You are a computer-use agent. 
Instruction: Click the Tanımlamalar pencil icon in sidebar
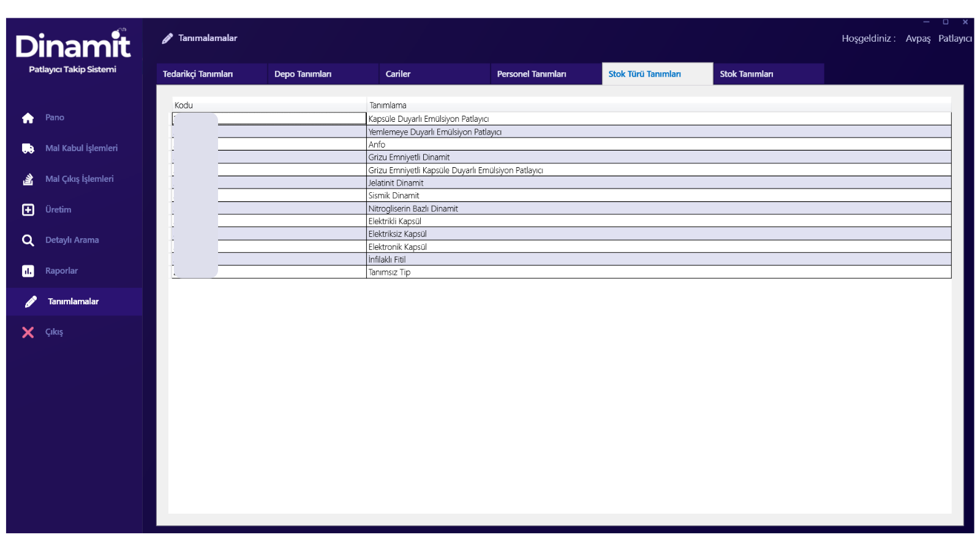tap(31, 302)
